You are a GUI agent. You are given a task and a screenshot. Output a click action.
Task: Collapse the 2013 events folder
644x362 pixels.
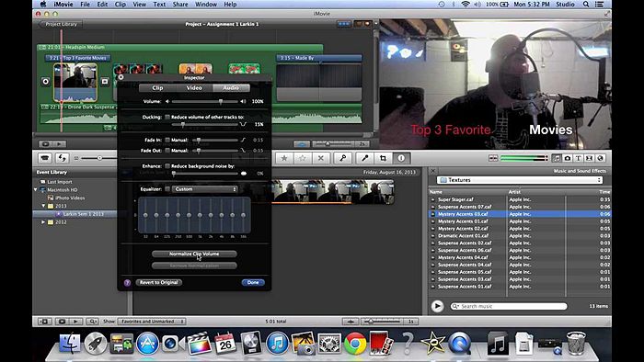(x=43, y=206)
